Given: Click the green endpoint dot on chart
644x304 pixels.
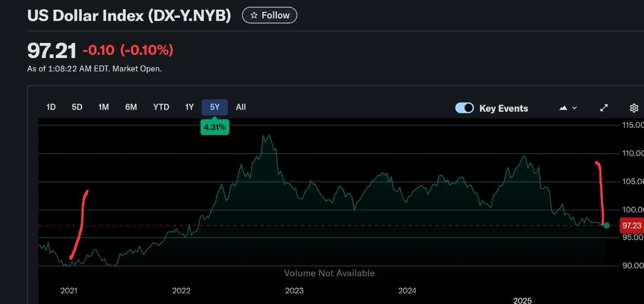Looking at the screenshot, I should click(x=606, y=225).
